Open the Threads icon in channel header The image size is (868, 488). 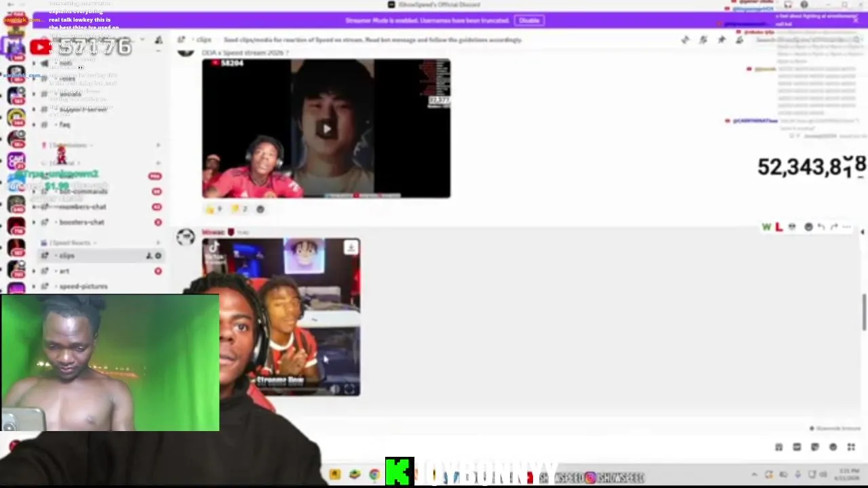tap(685, 40)
